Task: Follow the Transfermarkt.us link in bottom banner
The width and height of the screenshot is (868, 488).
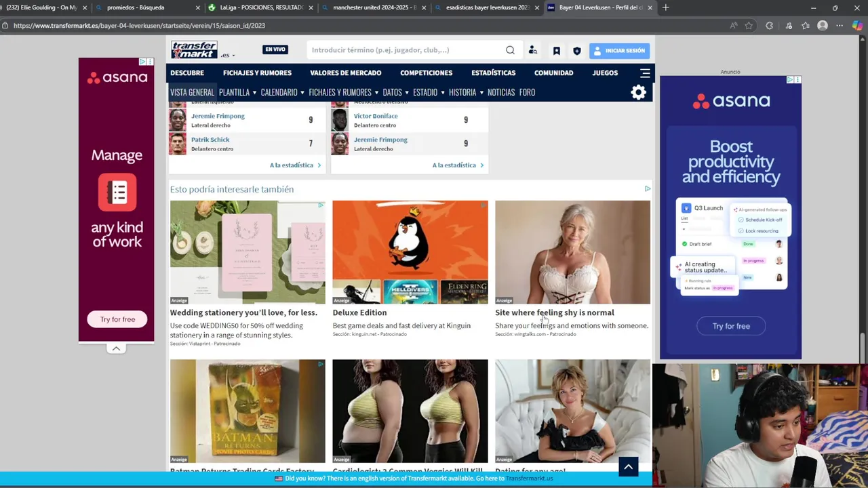Action: [x=529, y=479]
